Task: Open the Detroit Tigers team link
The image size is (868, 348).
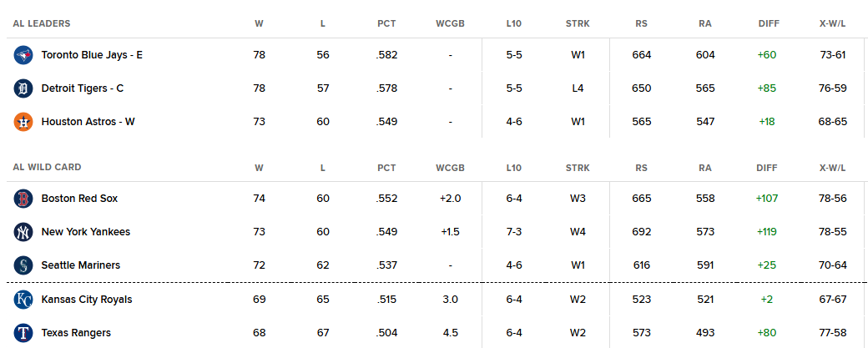Action: click(x=83, y=88)
